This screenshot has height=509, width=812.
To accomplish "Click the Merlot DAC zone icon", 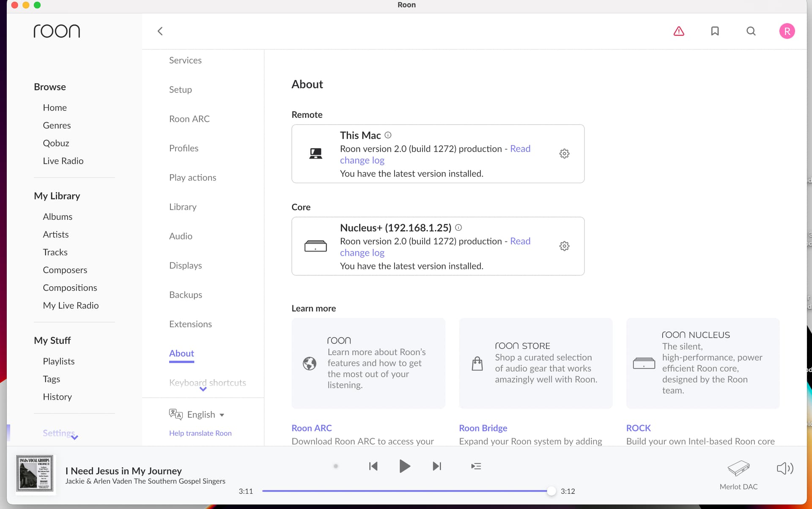I will (738, 468).
